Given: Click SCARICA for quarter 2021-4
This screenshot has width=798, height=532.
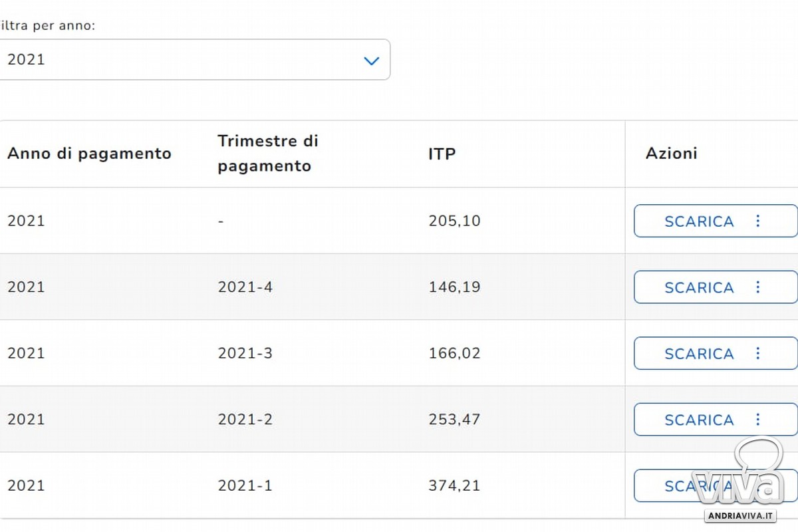Looking at the screenshot, I should [699, 287].
